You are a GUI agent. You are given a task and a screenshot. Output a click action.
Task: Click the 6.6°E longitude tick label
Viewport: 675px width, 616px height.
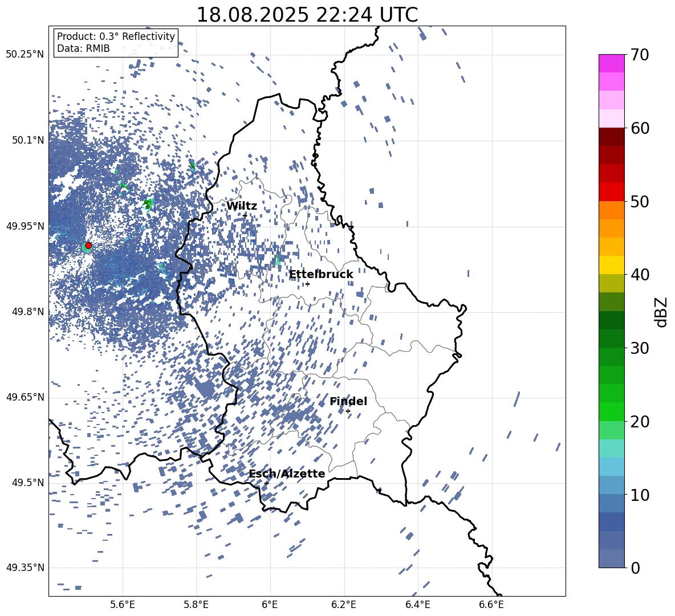pyautogui.click(x=491, y=605)
